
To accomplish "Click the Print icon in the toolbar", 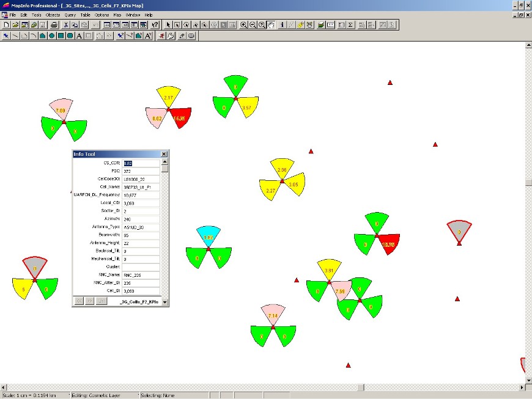I will pyautogui.click(x=54, y=25).
